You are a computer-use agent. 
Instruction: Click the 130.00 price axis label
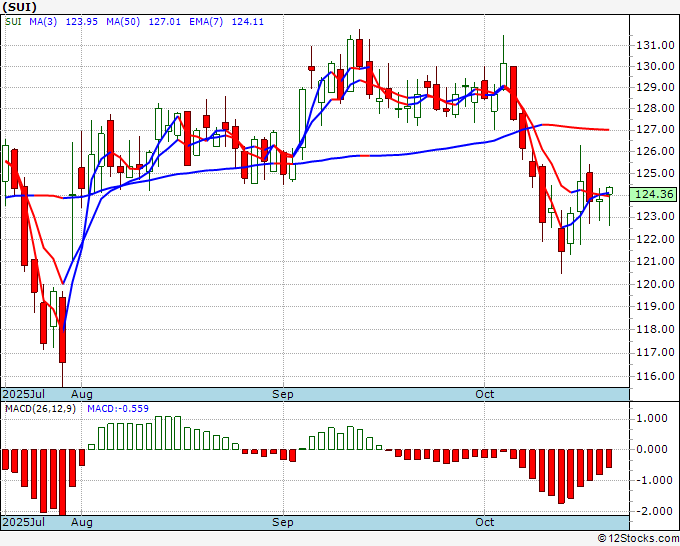click(x=655, y=66)
